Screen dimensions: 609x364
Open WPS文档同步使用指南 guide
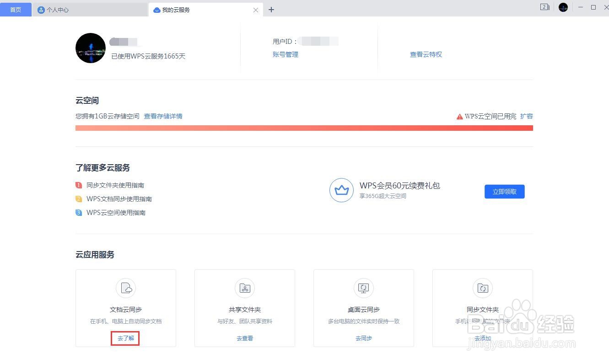(119, 199)
